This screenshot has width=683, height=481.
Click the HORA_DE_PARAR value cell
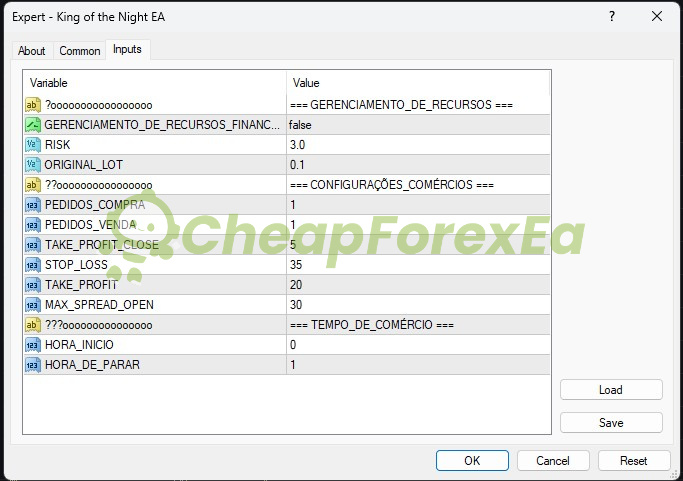pyautogui.click(x=417, y=365)
